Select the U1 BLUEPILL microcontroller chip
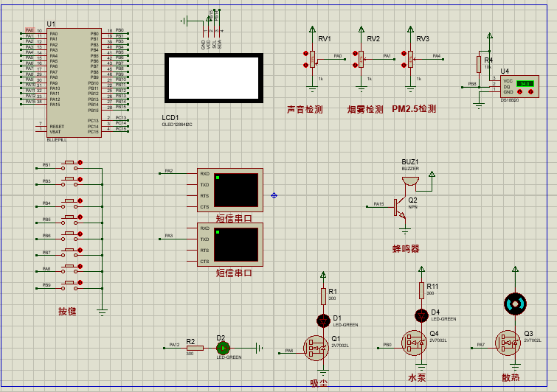The height and width of the screenshot is (392, 557). coord(74,83)
